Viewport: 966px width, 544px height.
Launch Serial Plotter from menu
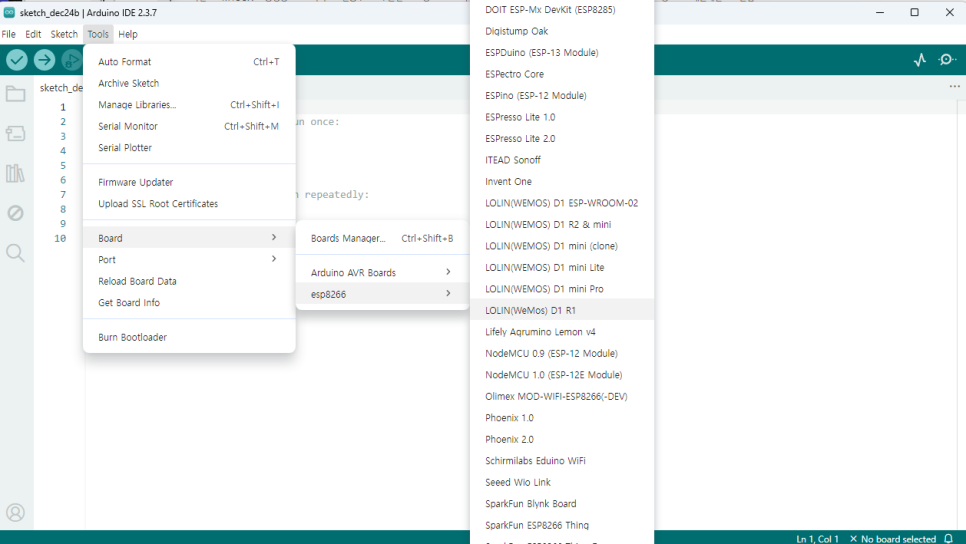[189, 148]
